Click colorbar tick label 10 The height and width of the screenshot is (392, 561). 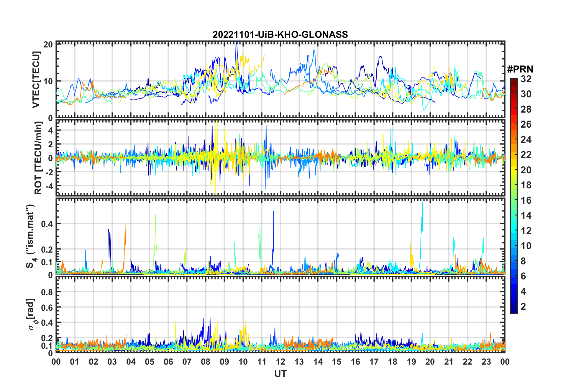pos(526,246)
